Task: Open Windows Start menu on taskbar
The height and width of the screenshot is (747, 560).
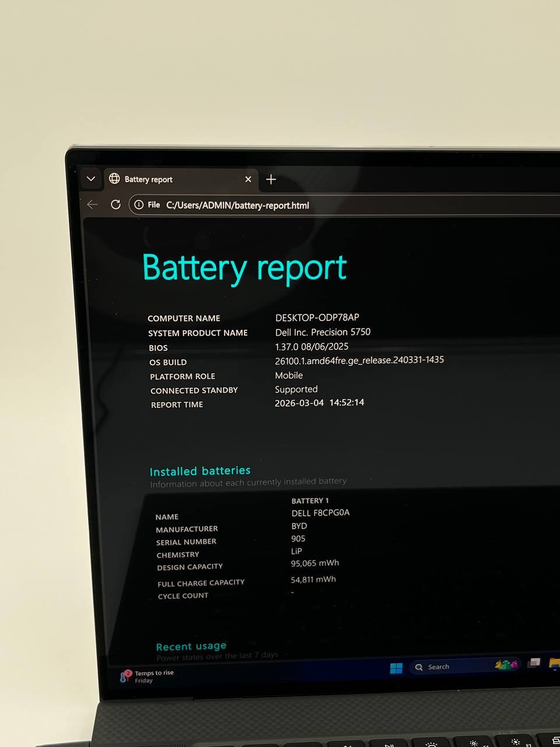Action: (x=396, y=668)
